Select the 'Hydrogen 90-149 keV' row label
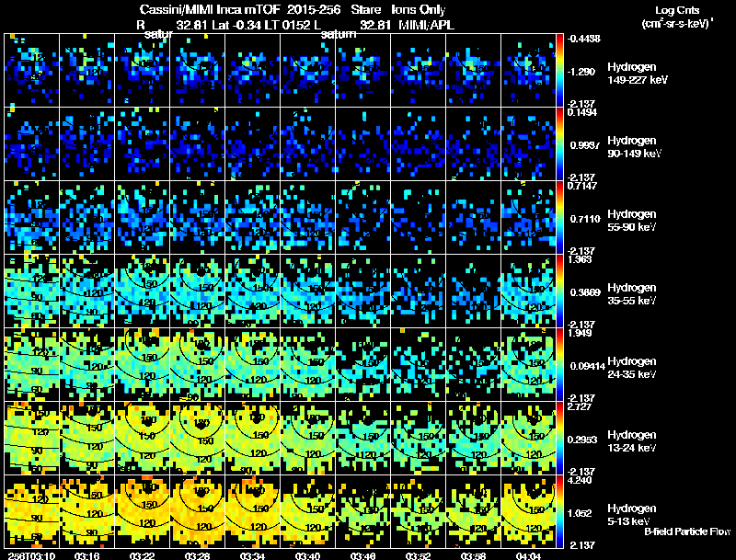736x560 pixels. [635, 147]
